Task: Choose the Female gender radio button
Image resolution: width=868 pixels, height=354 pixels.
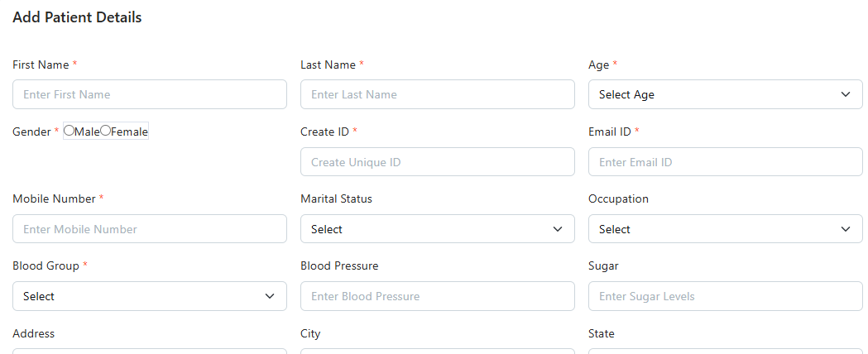Action: [106, 131]
